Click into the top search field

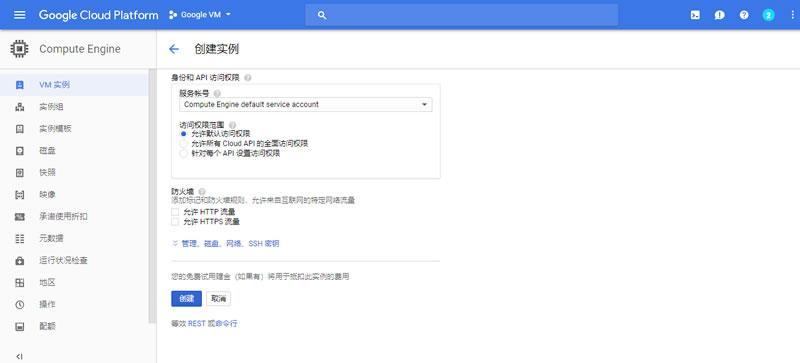click(462, 15)
